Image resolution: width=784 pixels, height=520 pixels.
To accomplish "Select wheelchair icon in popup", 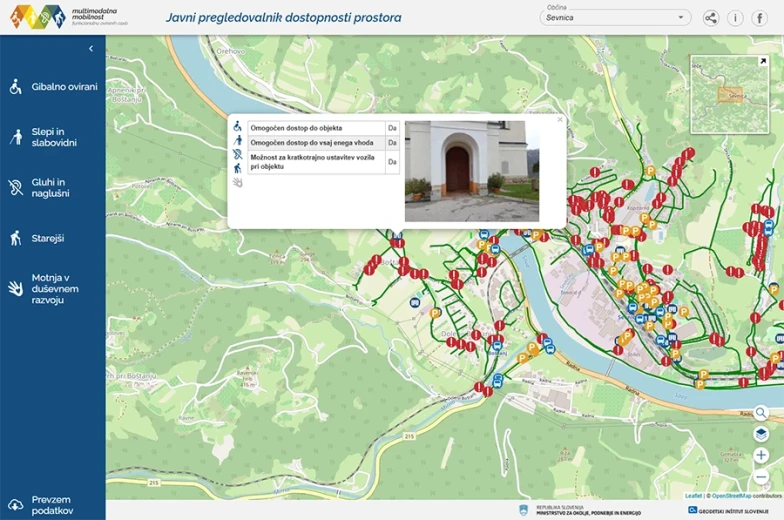I will (x=238, y=127).
